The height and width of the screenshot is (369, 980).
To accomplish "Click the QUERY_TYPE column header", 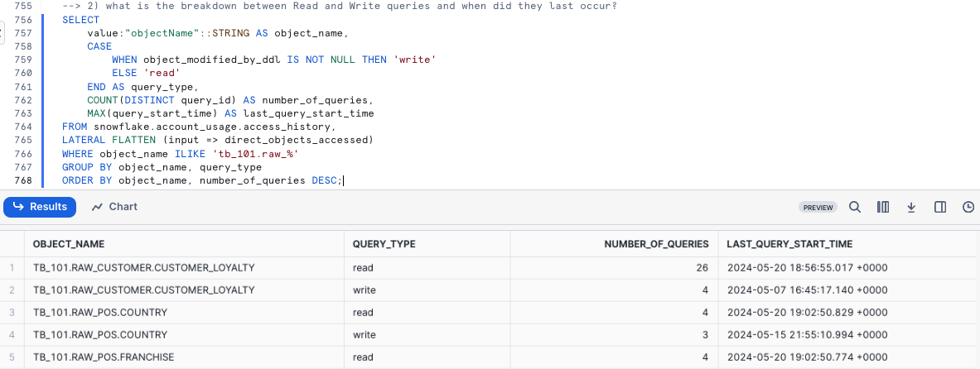I will click(x=384, y=244).
